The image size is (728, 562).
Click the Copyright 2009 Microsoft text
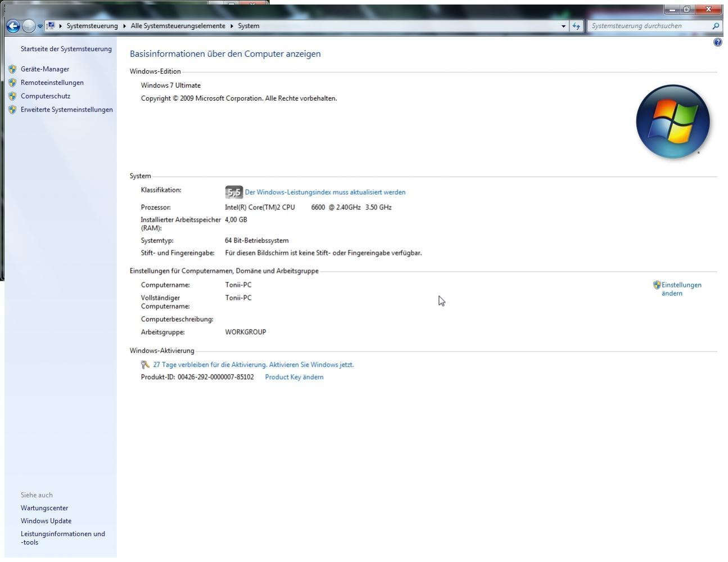pos(239,98)
